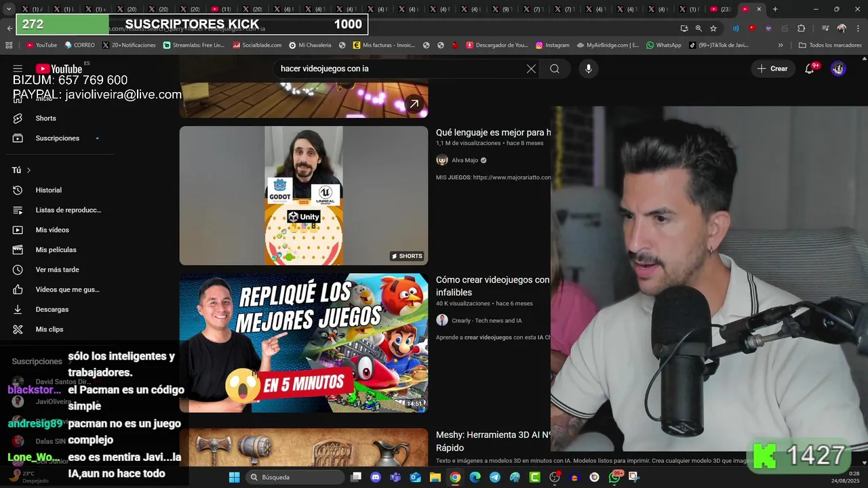Click the Mis películas clapperboard icon

pyautogui.click(x=18, y=249)
